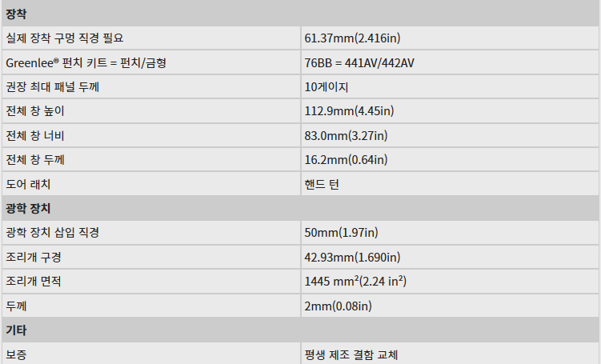Click the 기타 section header

[x=17, y=330]
